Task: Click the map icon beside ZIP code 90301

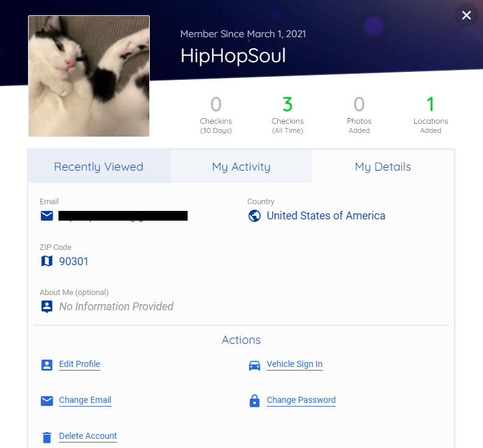Action: click(x=47, y=261)
